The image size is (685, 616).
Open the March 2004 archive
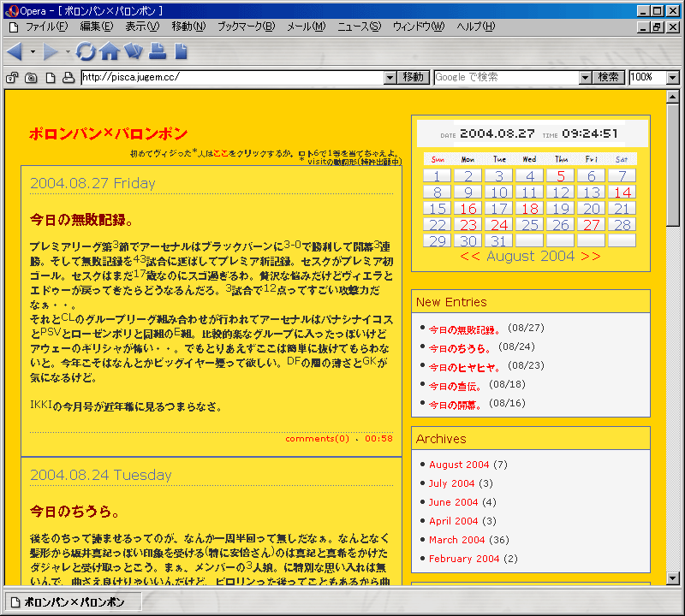(x=456, y=540)
